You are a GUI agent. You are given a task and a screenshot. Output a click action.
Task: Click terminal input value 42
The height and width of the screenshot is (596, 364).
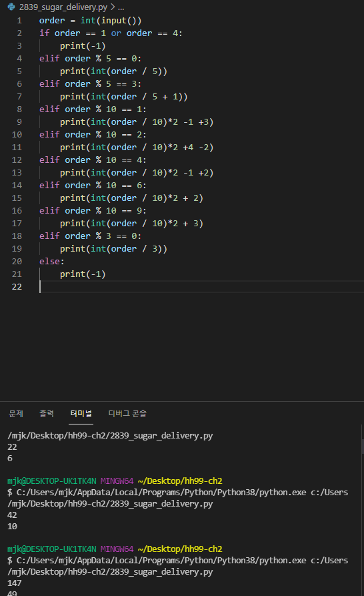(x=12, y=515)
